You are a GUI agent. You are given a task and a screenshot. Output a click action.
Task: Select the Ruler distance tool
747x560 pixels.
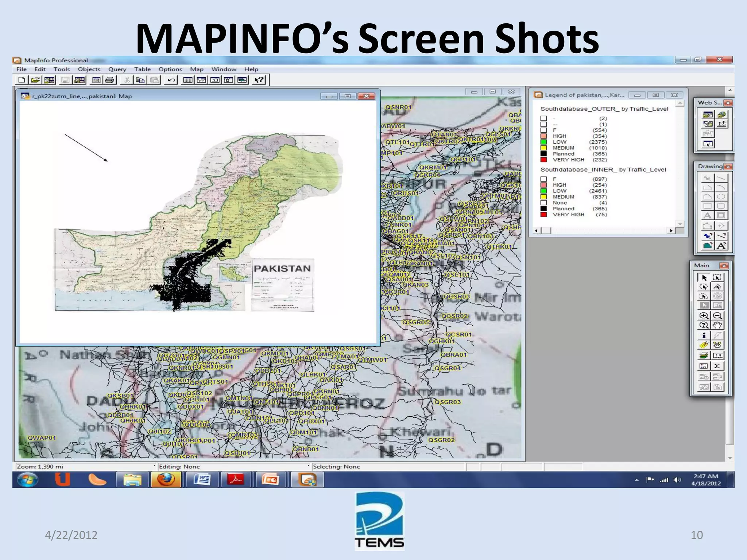(717, 355)
